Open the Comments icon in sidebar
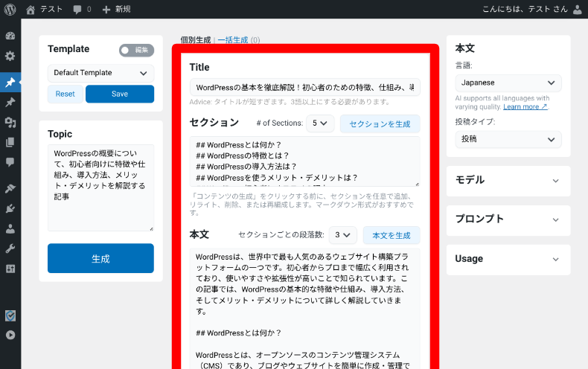Viewport: 588px width, 369px height. pyautogui.click(x=10, y=162)
